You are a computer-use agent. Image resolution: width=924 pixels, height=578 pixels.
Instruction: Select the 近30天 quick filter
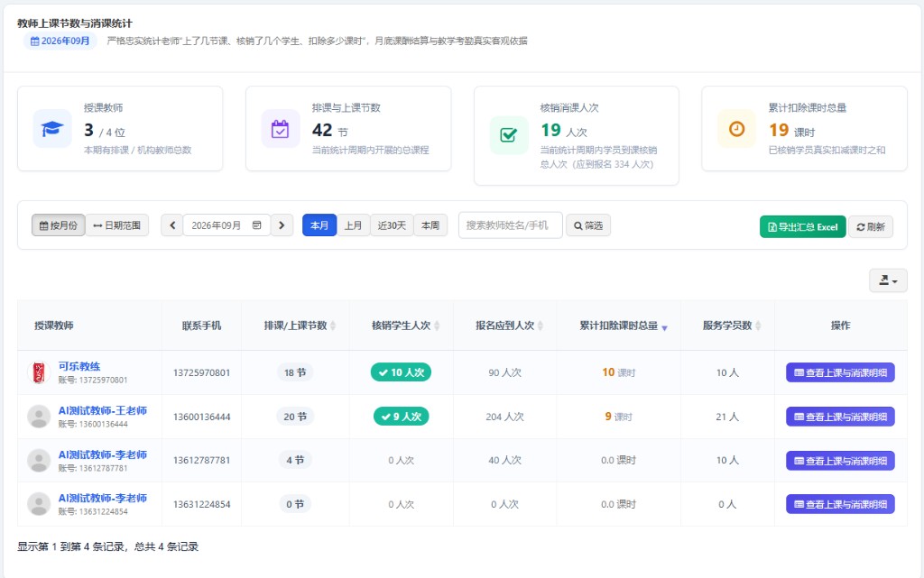pyautogui.click(x=392, y=225)
